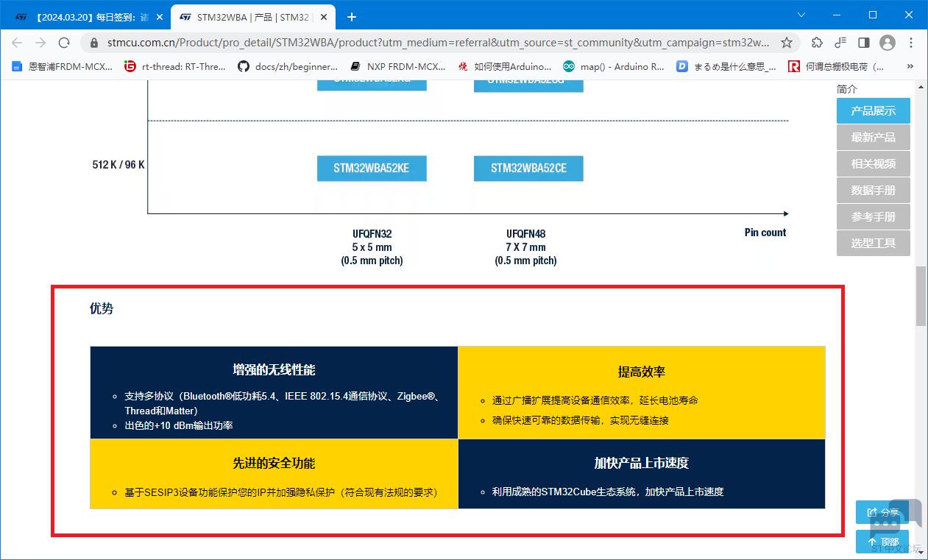The width and height of the screenshot is (928, 560).
Task: Click the address bar URL field
Action: pyautogui.click(x=439, y=43)
